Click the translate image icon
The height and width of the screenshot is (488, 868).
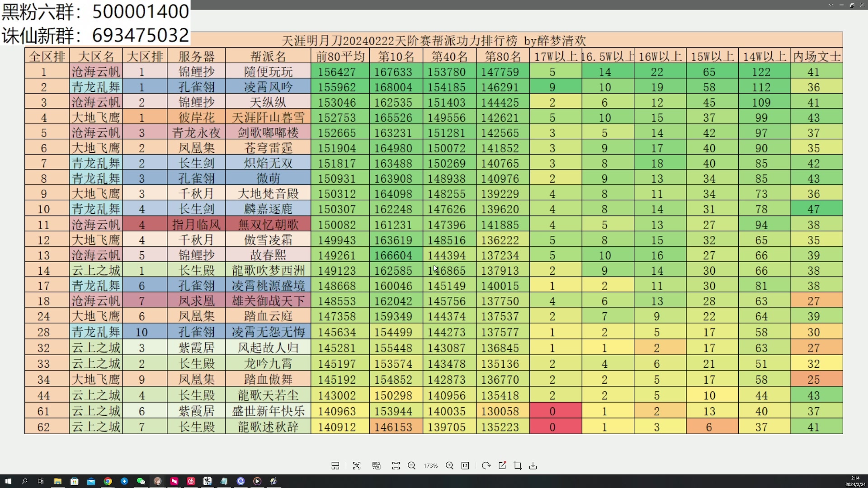pyautogui.click(x=376, y=466)
